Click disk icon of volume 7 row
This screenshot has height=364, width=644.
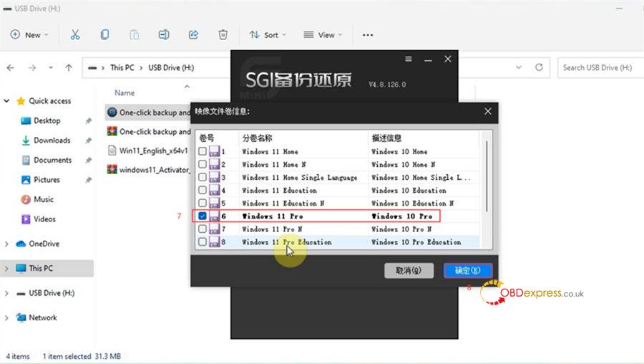215,229
